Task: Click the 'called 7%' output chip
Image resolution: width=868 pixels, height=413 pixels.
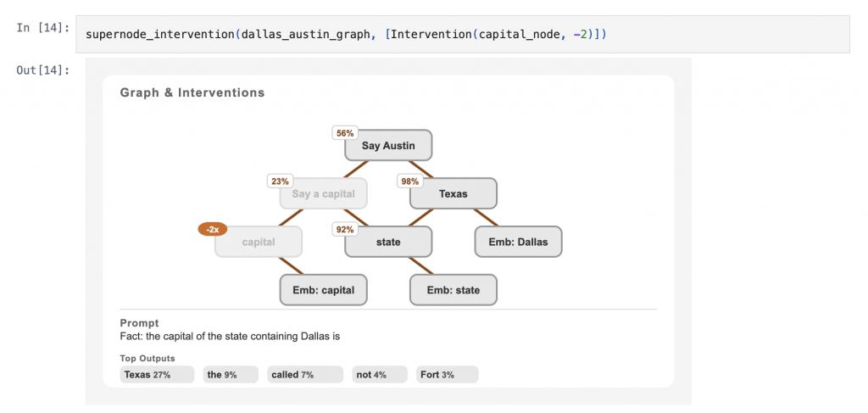Action: point(305,375)
